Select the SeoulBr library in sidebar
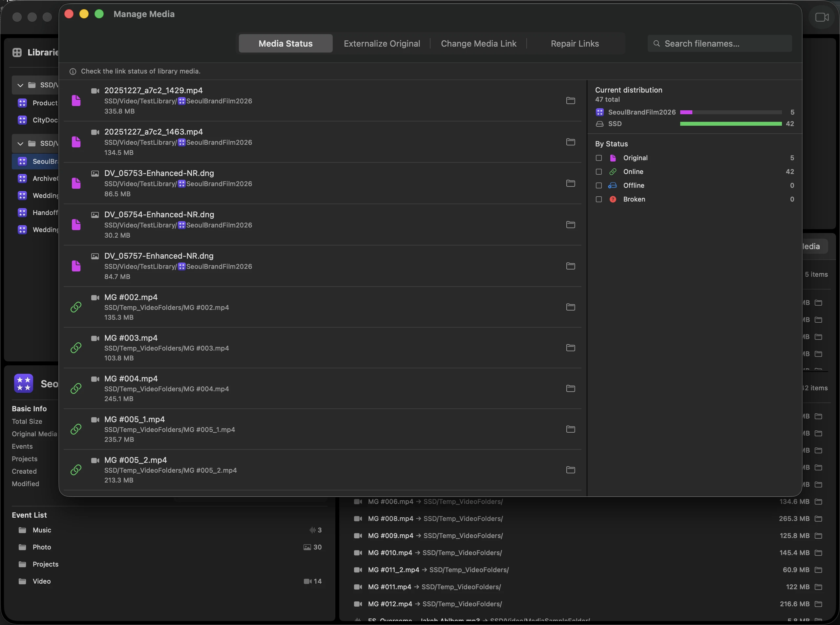Image resolution: width=840 pixels, height=625 pixels. click(x=35, y=162)
